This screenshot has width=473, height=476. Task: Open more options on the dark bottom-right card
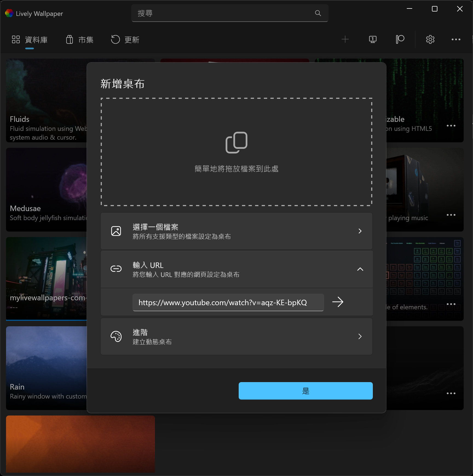pyautogui.click(x=451, y=393)
